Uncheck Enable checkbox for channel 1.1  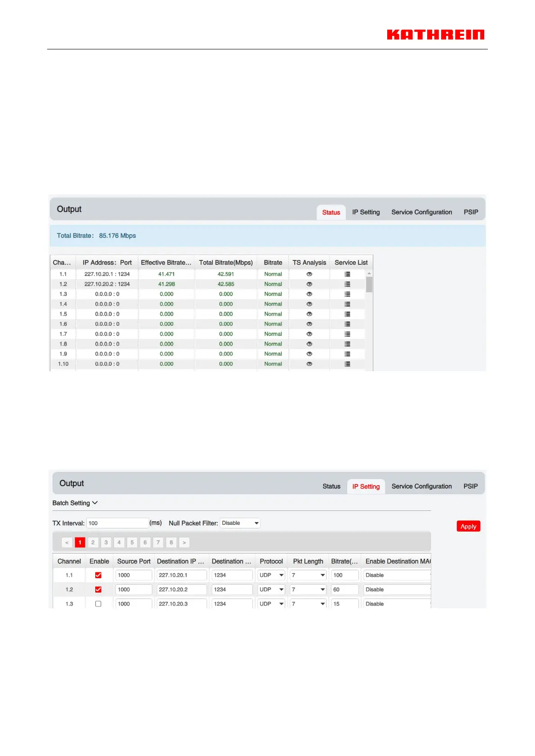(x=98, y=575)
